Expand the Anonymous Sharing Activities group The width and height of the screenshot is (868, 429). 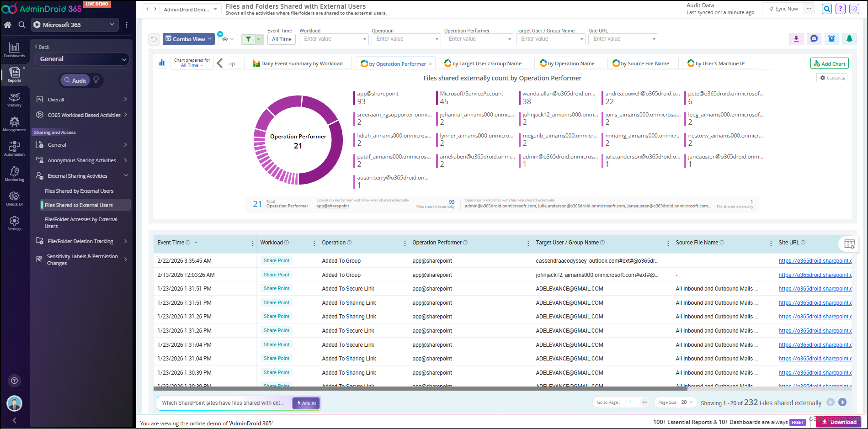(81, 160)
